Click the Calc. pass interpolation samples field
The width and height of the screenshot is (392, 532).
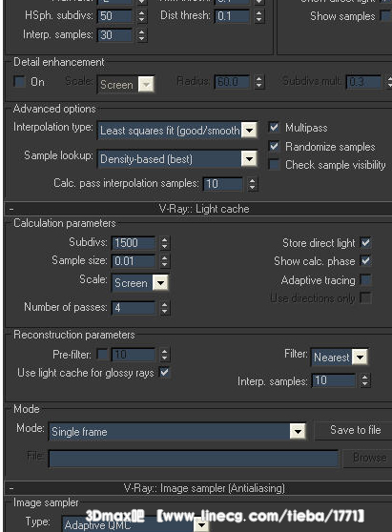[222, 184]
